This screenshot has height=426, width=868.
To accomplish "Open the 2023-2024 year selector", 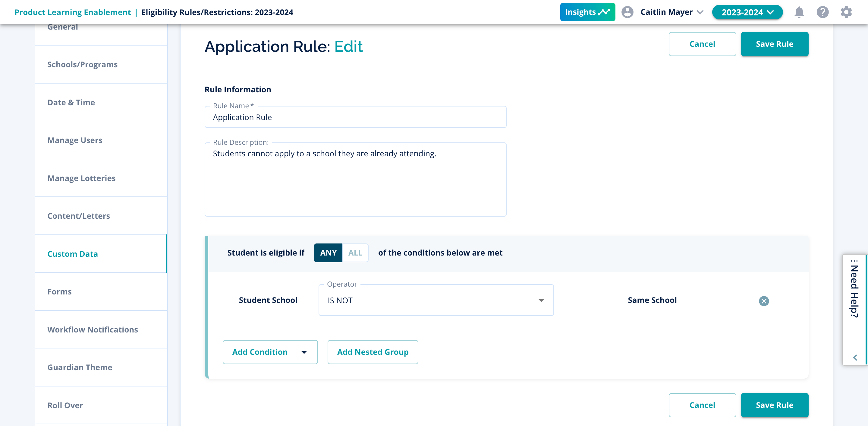I will tap(747, 12).
